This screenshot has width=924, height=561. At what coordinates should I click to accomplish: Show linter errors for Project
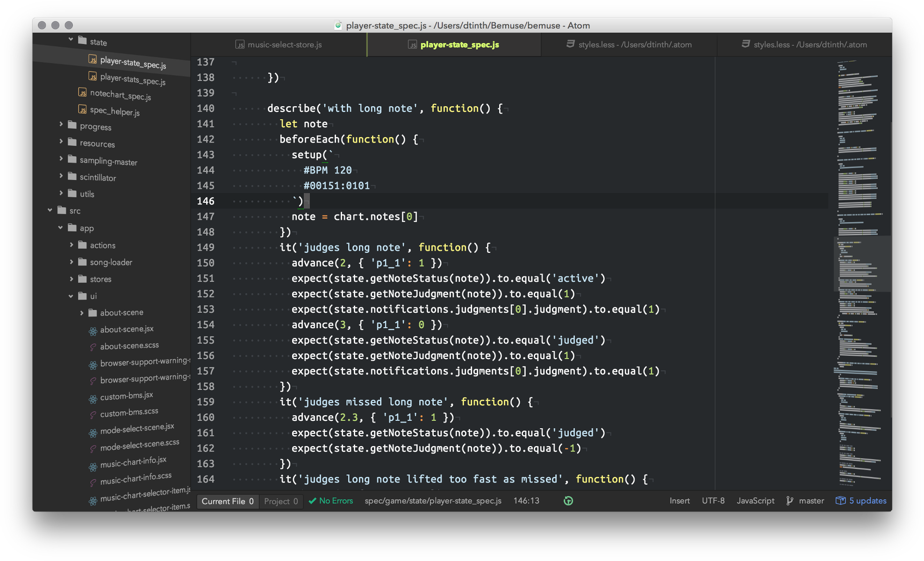[x=281, y=501]
